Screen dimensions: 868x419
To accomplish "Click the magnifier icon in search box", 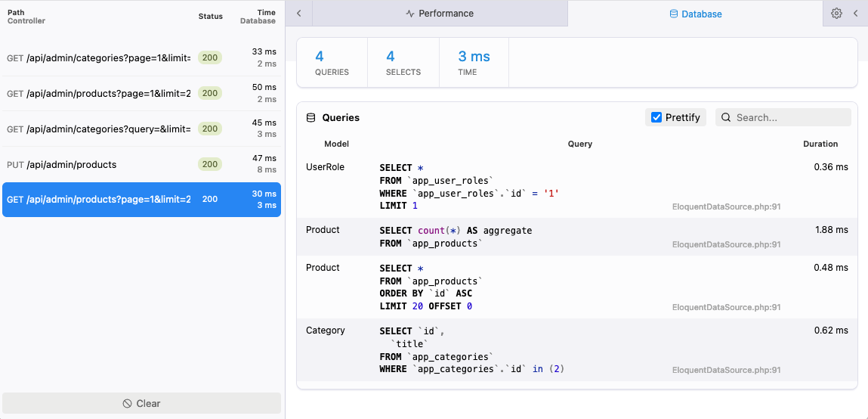I will (x=726, y=117).
